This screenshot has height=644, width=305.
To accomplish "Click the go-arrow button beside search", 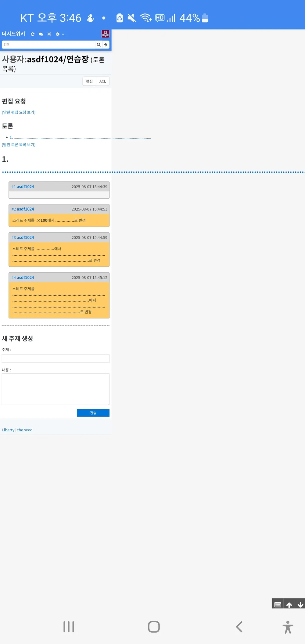I will [106, 45].
